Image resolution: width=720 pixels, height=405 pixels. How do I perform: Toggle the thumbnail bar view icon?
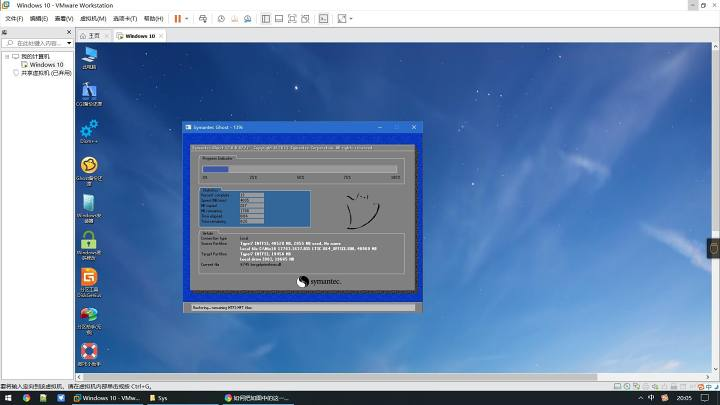pos(279,19)
